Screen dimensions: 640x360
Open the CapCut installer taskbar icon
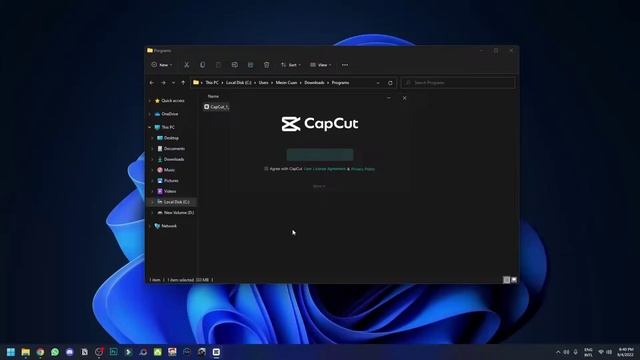[x=216, y=352]
